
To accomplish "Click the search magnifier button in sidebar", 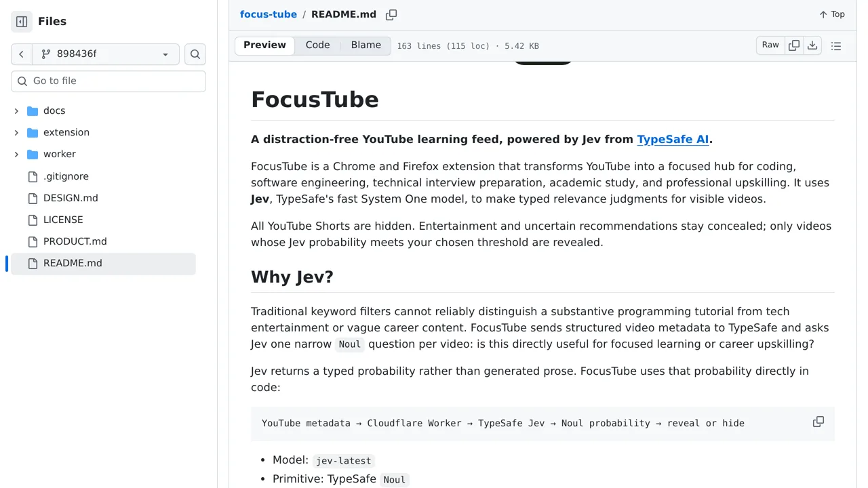I will 195,54.
